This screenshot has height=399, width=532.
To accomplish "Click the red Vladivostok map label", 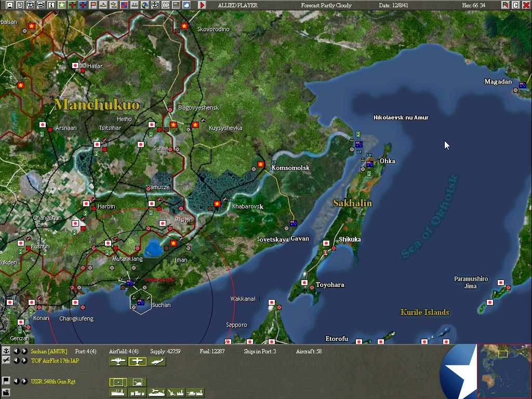I will click(x=159, y=280).
